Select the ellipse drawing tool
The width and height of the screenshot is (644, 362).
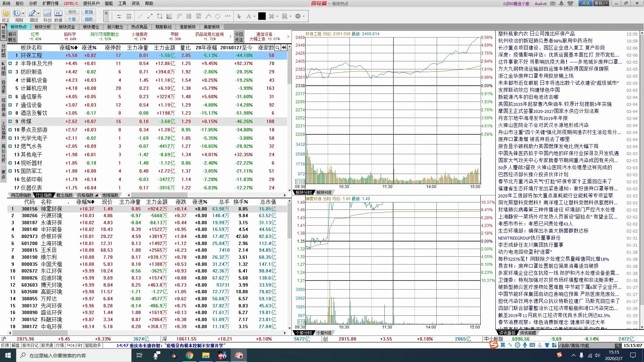click(x=218, y=16)
